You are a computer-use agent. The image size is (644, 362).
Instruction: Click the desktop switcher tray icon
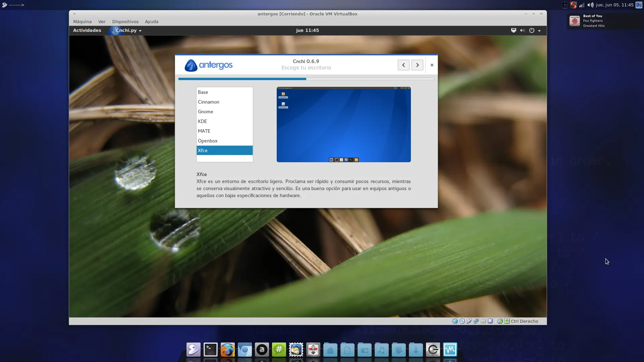tap(639, 5)
